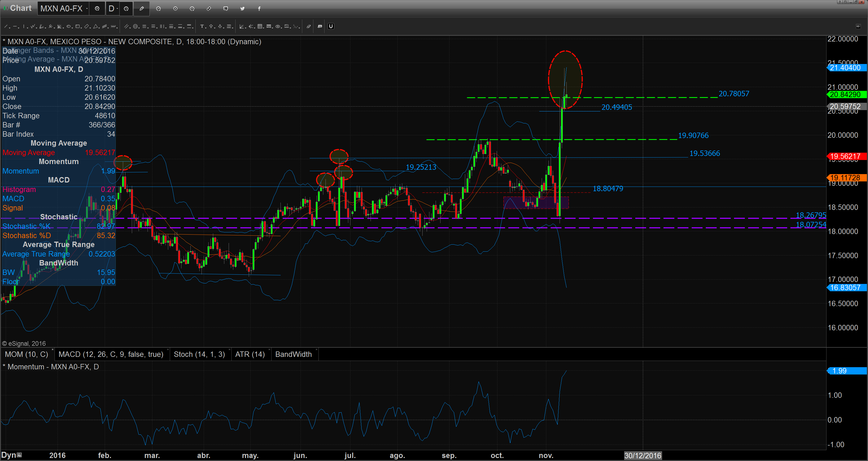The image size is (868, 461).
Task: Click the Facebook share icon
Action: coord(259,9)
